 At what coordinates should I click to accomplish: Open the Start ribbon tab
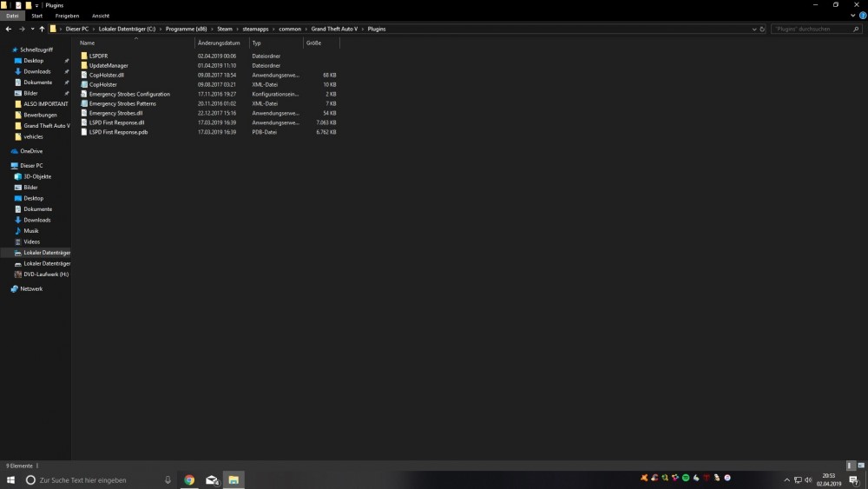[37, 16]
